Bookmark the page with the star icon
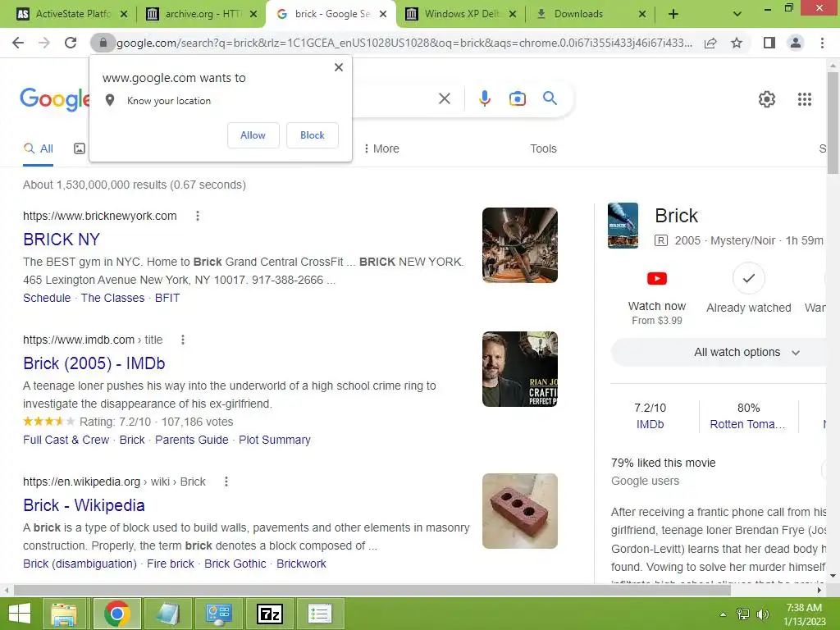Screen dimensions: 840x630 (737, 43)
